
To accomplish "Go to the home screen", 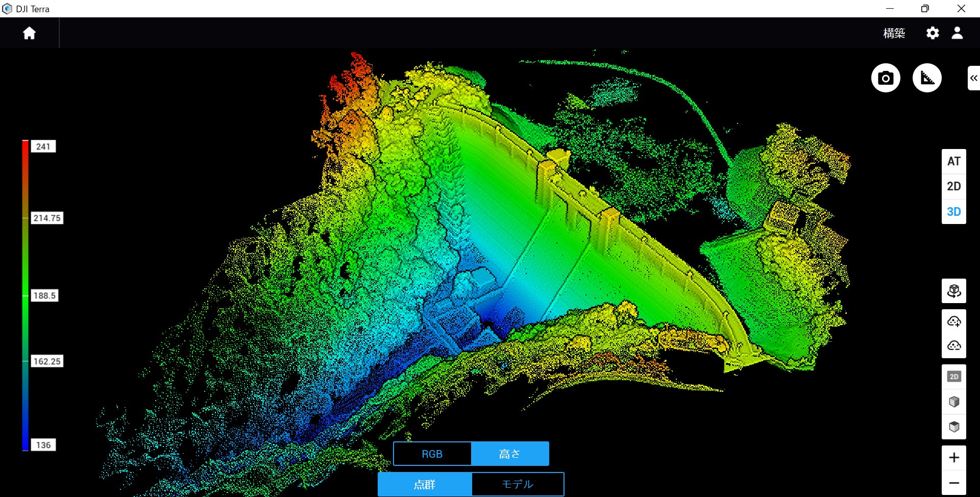I will pos(29,33).
